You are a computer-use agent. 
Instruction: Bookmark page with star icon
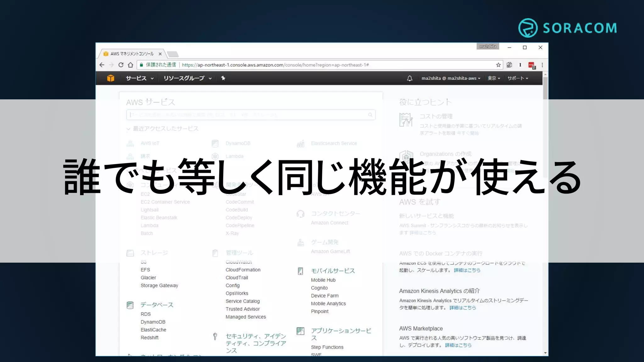point(498,65)
